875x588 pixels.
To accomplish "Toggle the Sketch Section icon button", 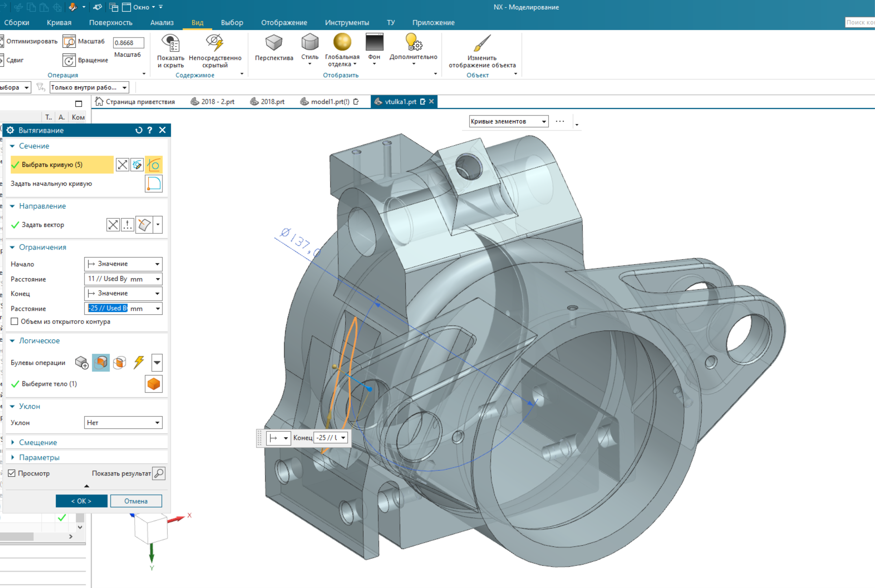I will 137,165.
